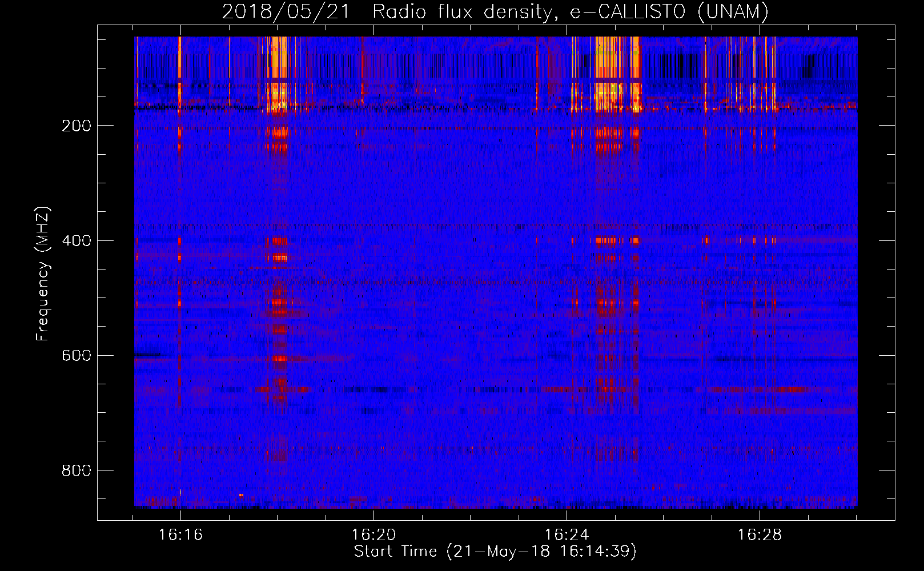The height and width of the screenshot is (571, 924).
Task: Click the 400 frequency tick label
Action: click(x=77, y=241)
